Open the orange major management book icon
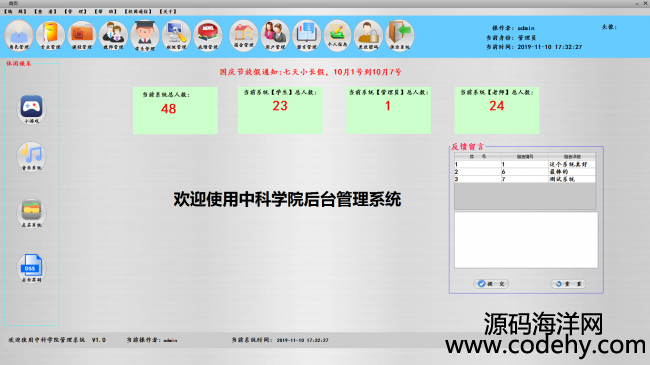The image size is (650, 365). [50, 36]
